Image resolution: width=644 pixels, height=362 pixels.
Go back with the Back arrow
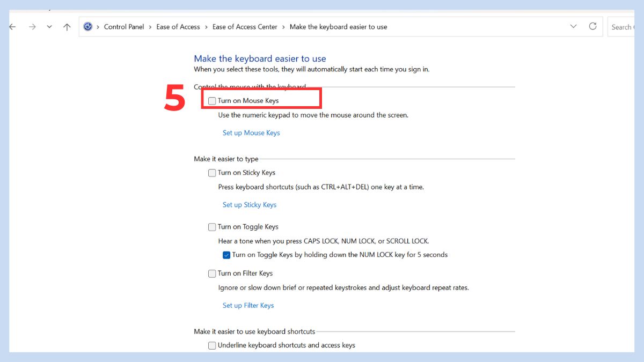coord(12,27)
